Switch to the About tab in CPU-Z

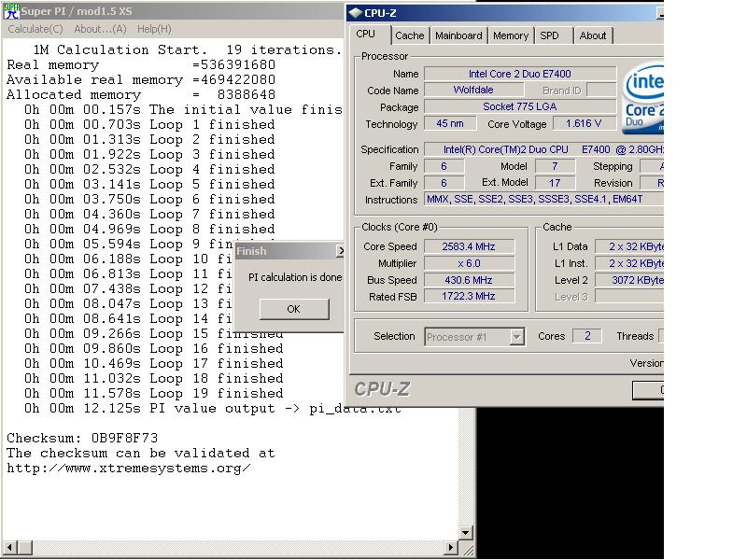click(593, 35)
